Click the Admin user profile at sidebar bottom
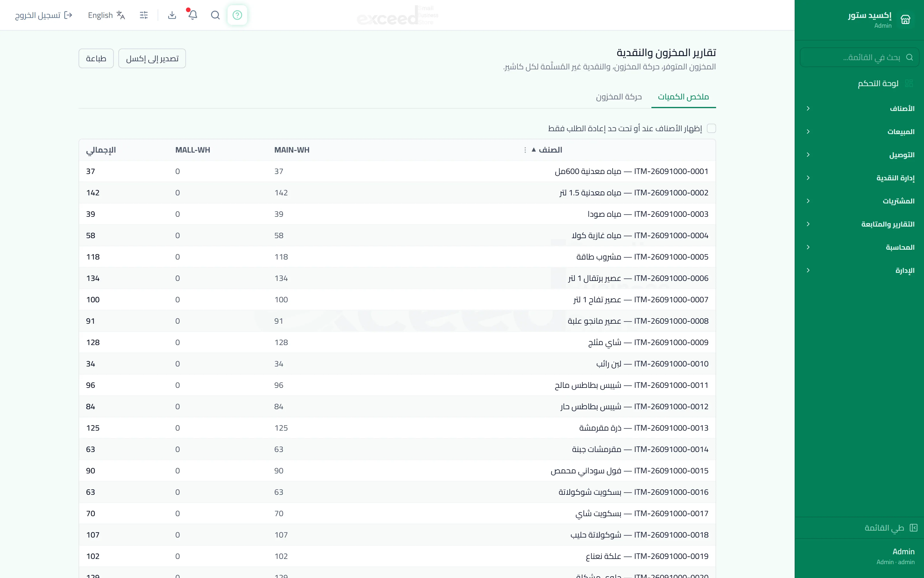This screenshot has width=924, height=578. pos(859,556)
